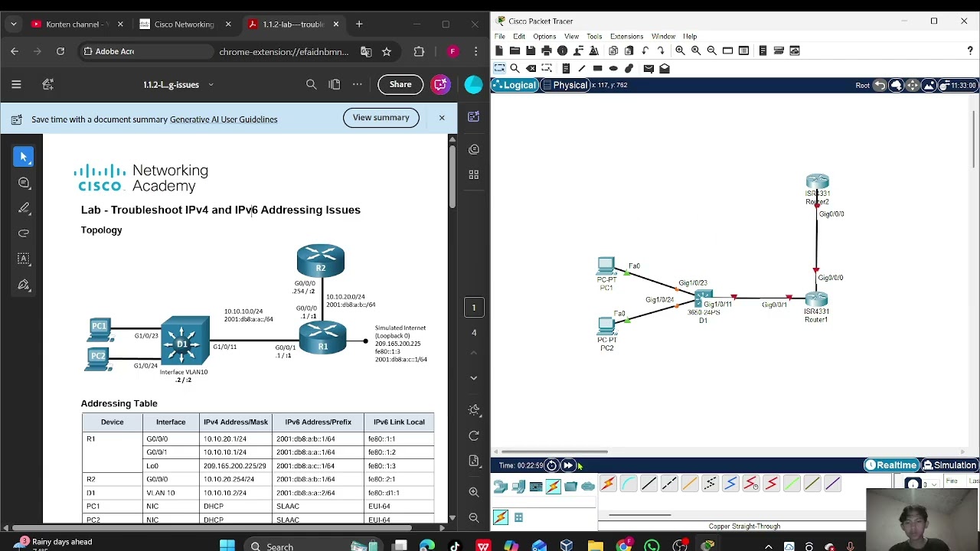The image size is (980, 551).
Task: Click the Windows Start button
Action: coord(227,546)
